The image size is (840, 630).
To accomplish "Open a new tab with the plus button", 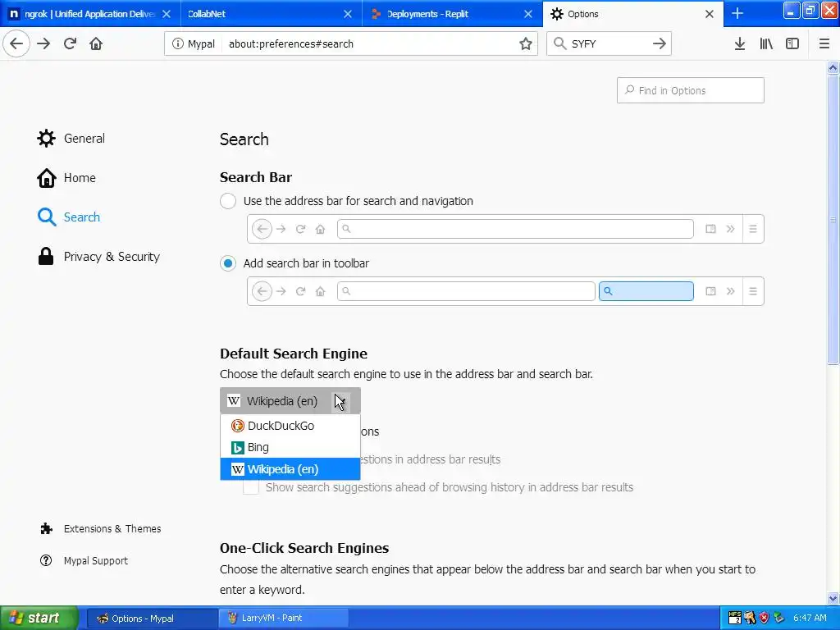I will point(737,13).
